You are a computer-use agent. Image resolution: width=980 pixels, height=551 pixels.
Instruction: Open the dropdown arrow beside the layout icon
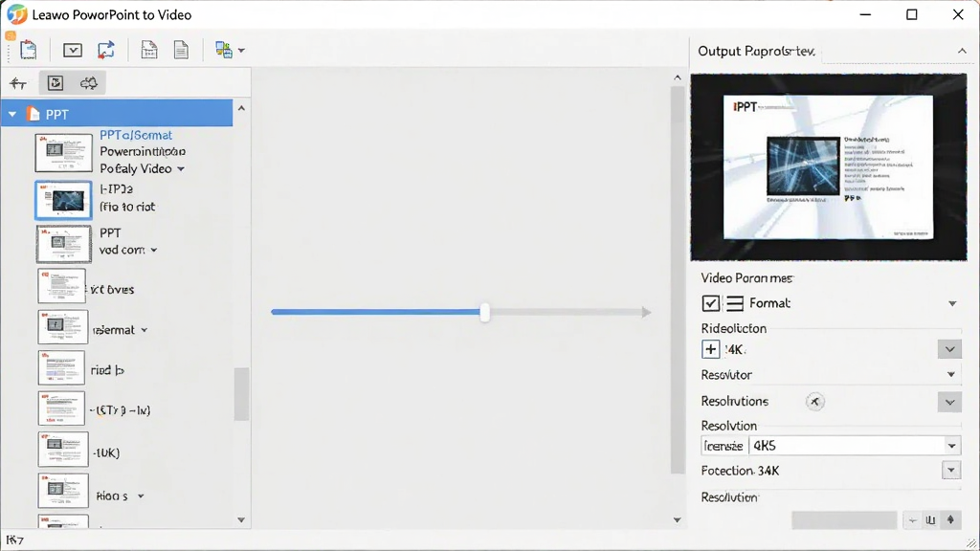pyautogui.click(x=242, y=51)
